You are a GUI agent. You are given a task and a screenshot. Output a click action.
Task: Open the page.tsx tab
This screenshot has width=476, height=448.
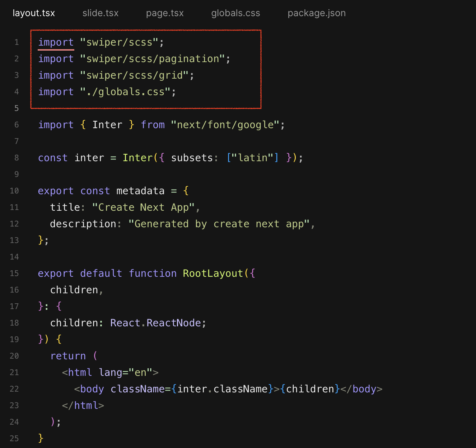tap(165, 13)
